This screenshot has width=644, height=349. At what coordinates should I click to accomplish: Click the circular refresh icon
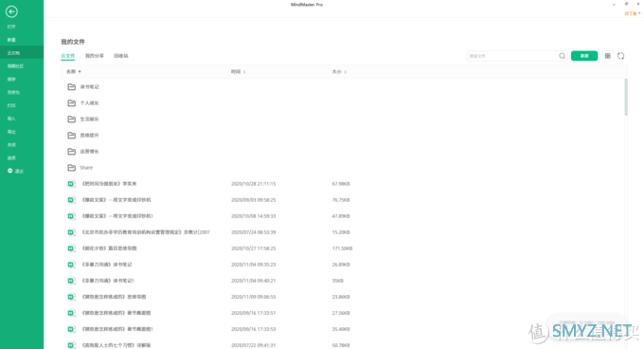pos(620,56)
